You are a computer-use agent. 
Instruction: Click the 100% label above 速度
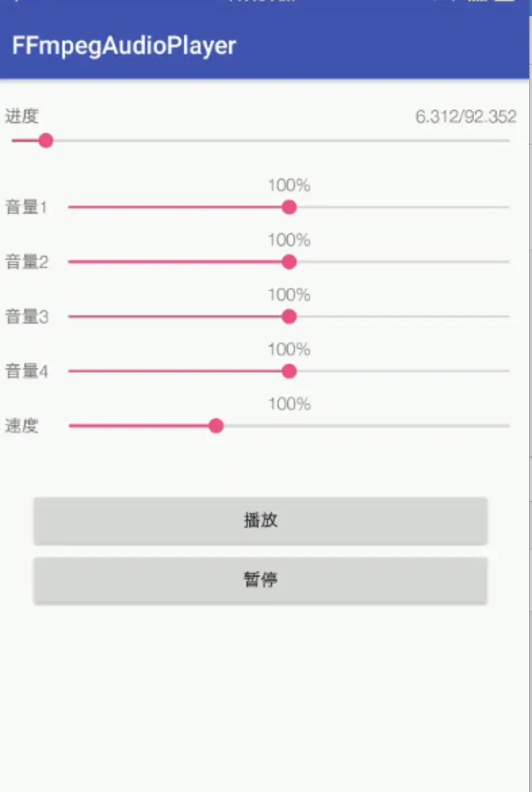point(288,403)
